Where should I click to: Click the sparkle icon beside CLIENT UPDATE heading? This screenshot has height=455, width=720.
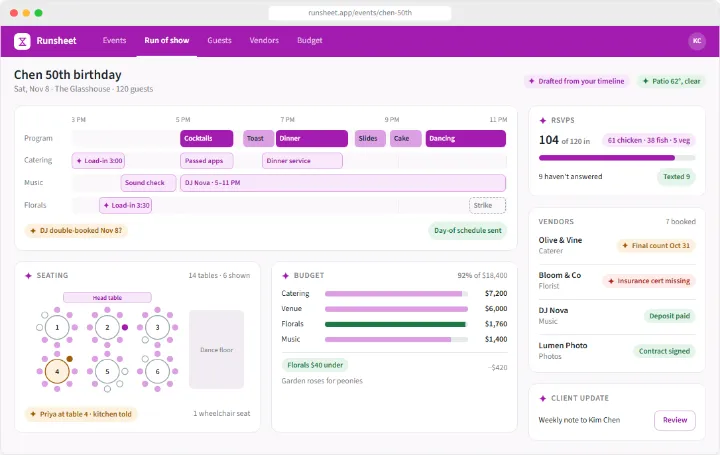(x=543, y=398)
